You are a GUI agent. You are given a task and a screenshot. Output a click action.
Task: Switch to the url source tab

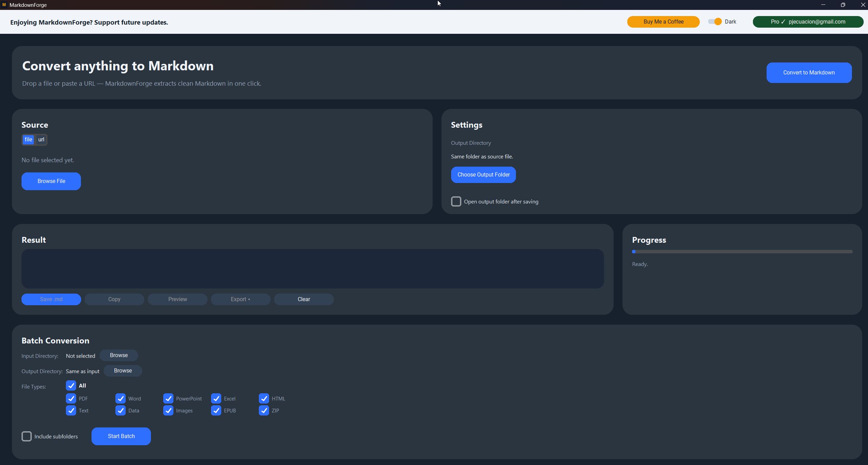tap(41, 140)
